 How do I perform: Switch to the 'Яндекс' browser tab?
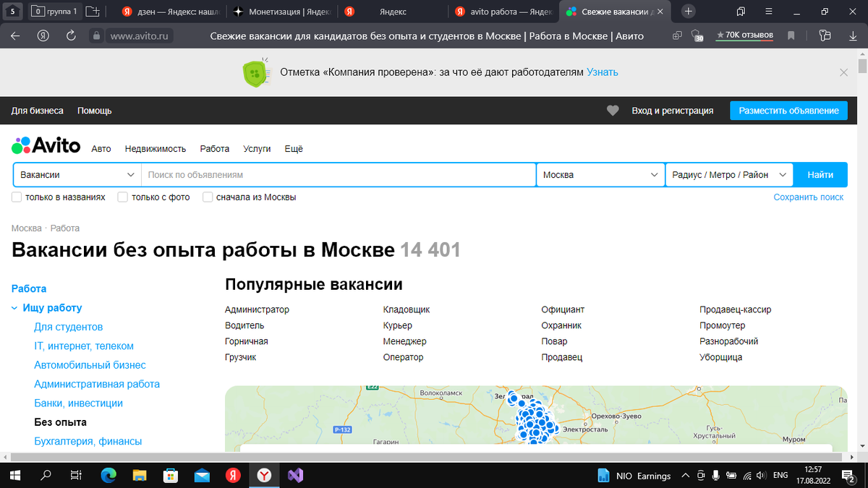point(393,12)
